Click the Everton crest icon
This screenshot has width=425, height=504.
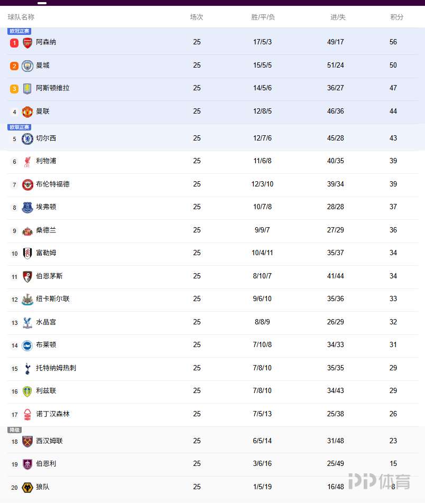pyautogui.click(x=27, y=208)
